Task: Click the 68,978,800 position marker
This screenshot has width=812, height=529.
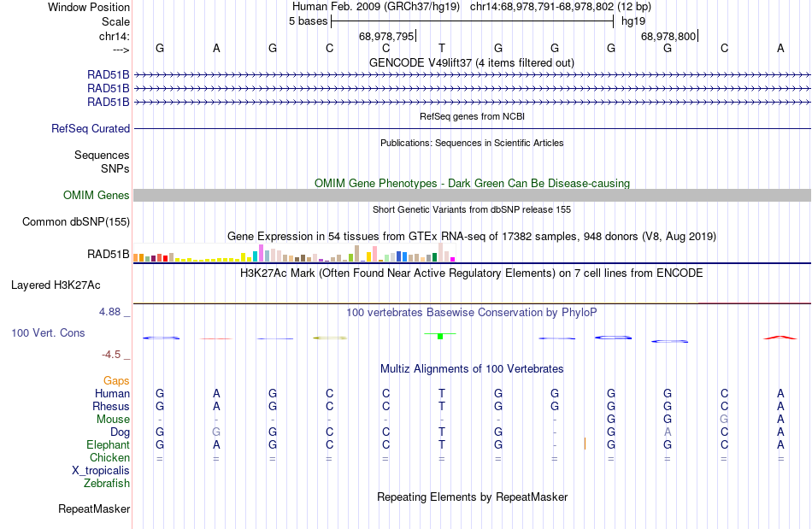Action: [x=668, y=36]
